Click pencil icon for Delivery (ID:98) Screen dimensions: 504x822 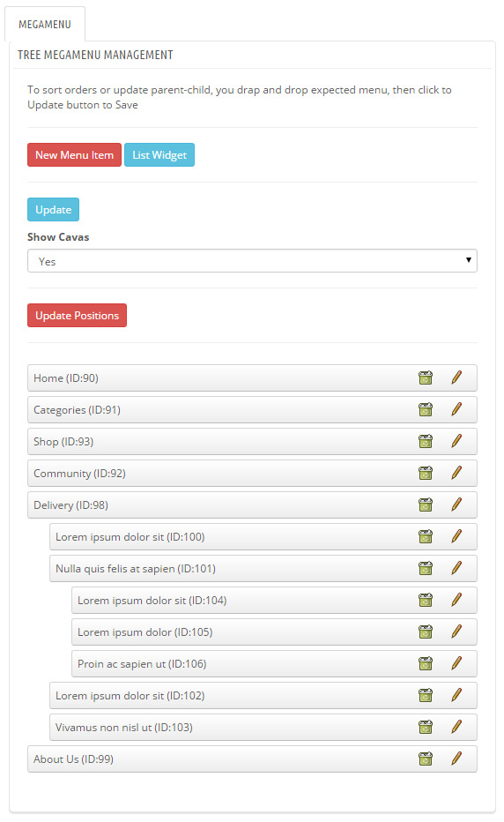(x=456, y=504)
